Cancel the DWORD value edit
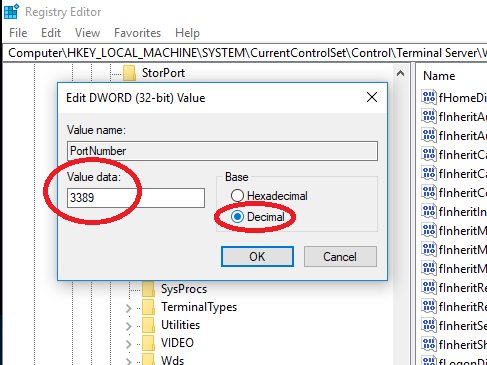Image resolution: width=487 pixels, height=365 pixels. [340, 257]
